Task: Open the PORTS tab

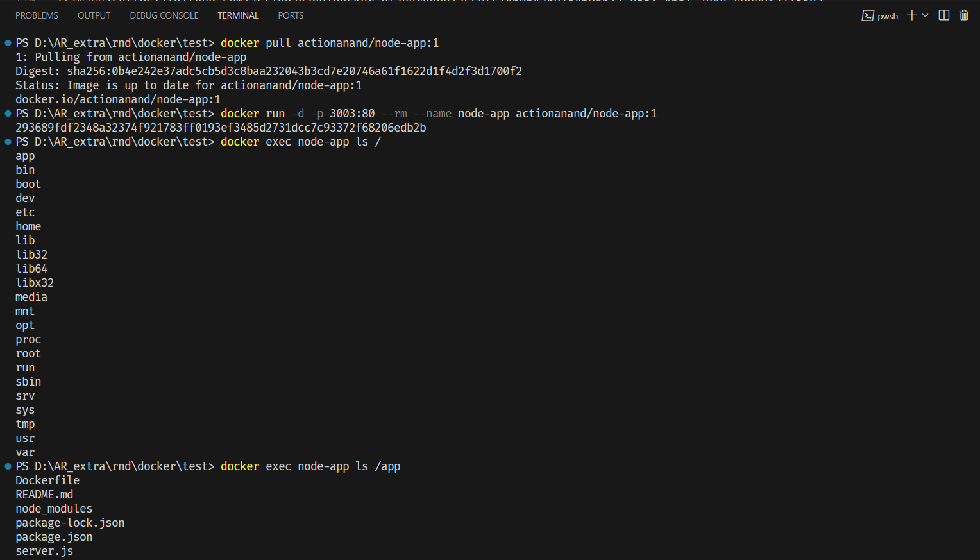Action: click(x=291, y=15)
